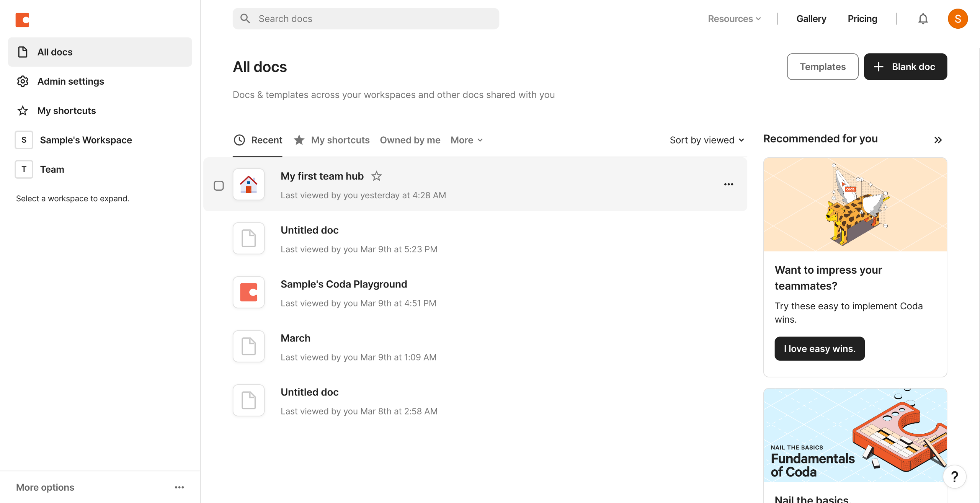Viewport: 980px width, 503px height.
Task: Check the My first team hub checkbox
Action: point(219,186)
